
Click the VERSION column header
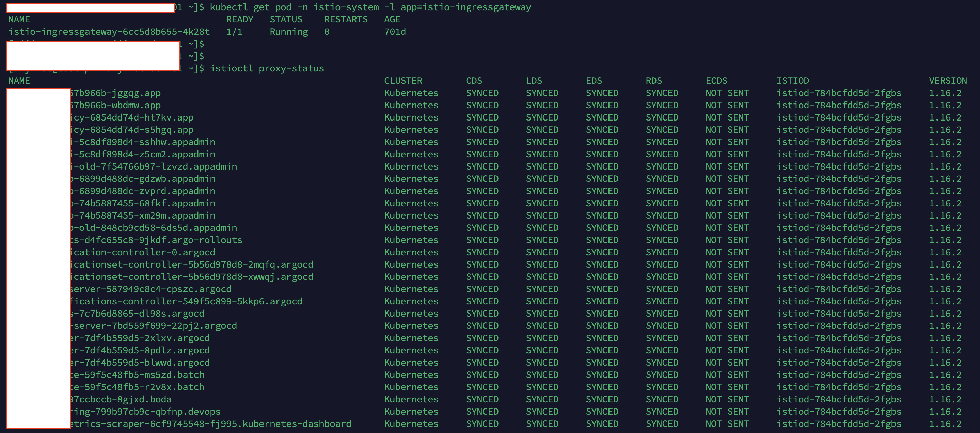[x=947, y=81]
